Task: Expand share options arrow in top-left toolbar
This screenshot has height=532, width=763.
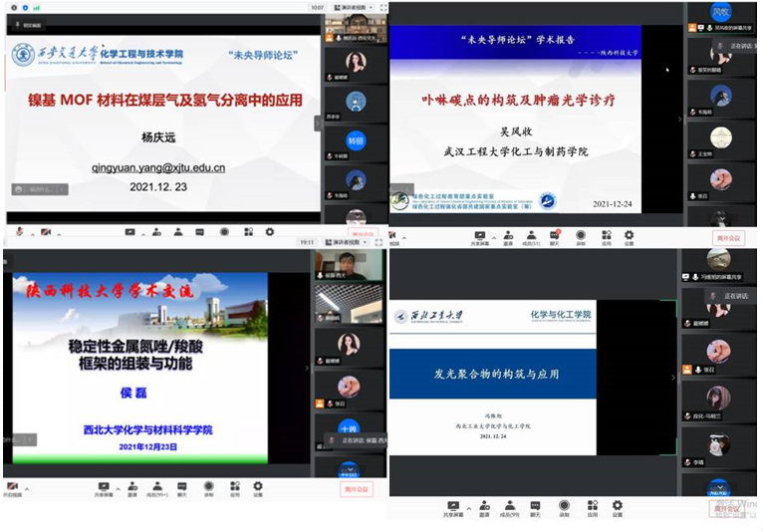Action: click(x=143, y=234)
